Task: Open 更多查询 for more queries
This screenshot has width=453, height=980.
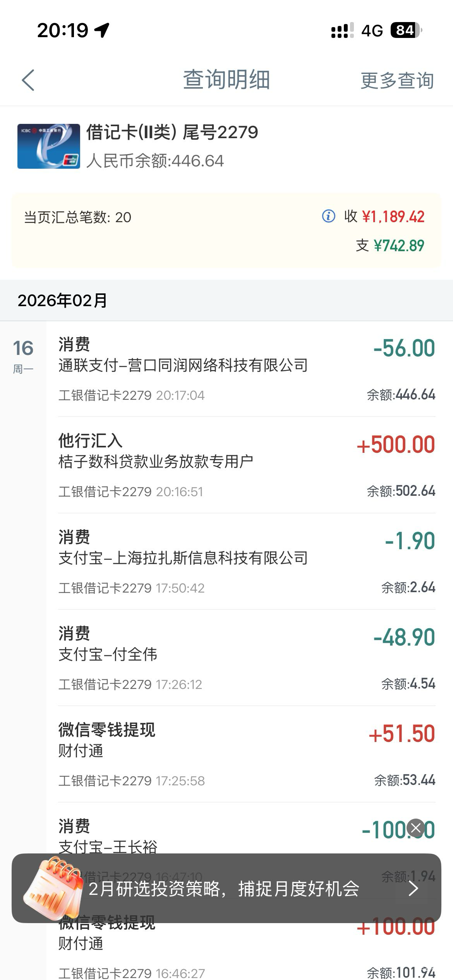Action: point(397,81)
